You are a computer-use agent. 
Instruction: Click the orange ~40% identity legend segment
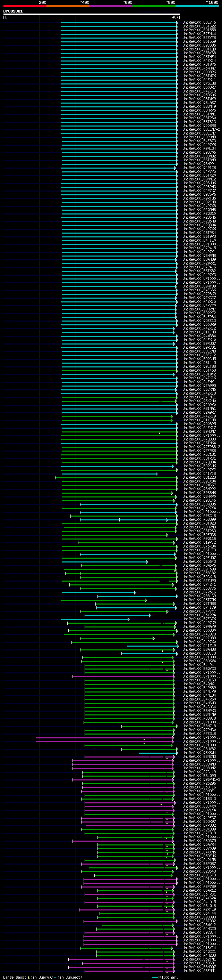pyautogui.click(x=68, y=6)
